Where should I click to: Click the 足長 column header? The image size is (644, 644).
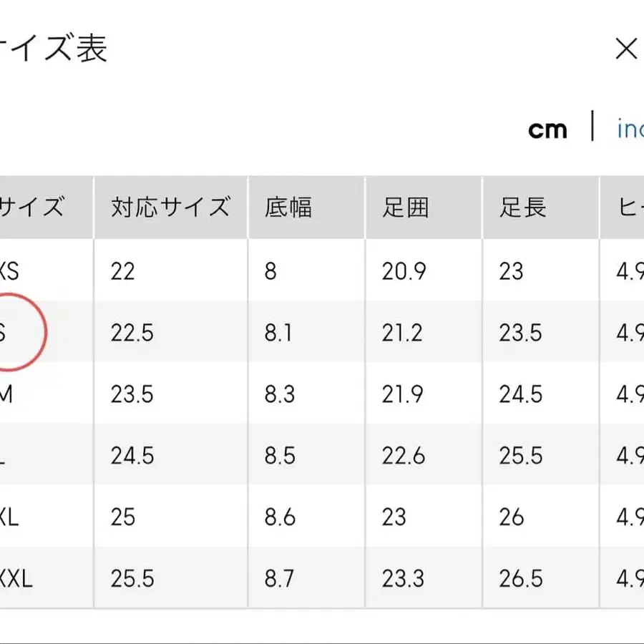click(x=522, y=208)
